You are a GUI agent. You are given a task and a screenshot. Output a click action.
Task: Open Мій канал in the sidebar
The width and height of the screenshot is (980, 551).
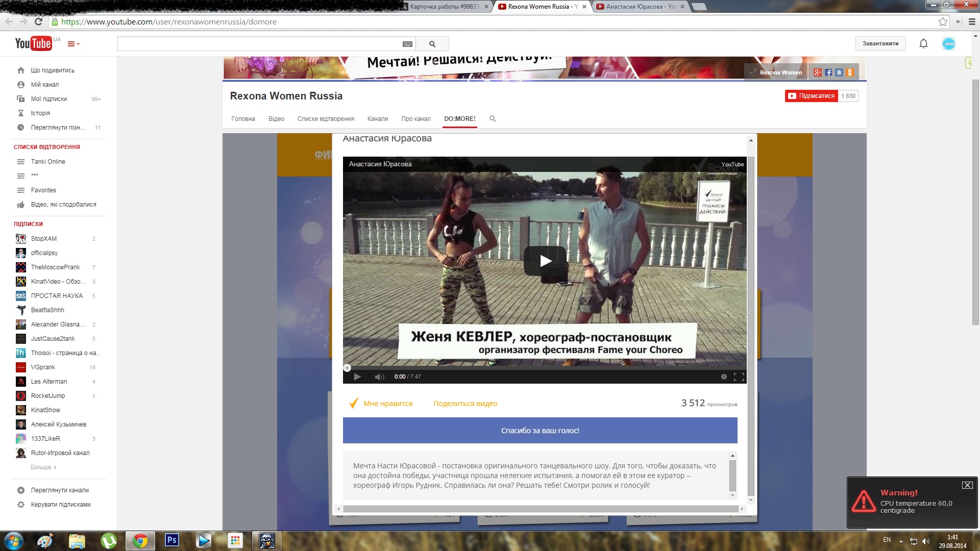tap(45, 85)
